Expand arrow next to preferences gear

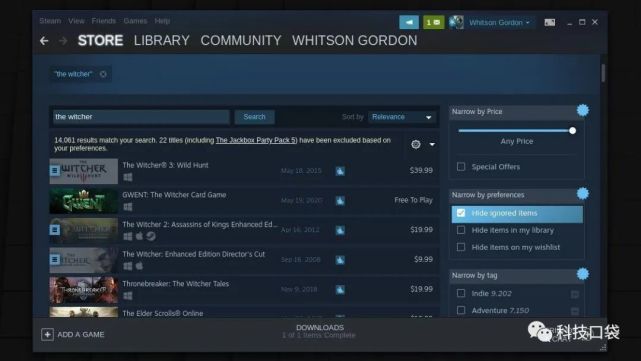(432, 144)
